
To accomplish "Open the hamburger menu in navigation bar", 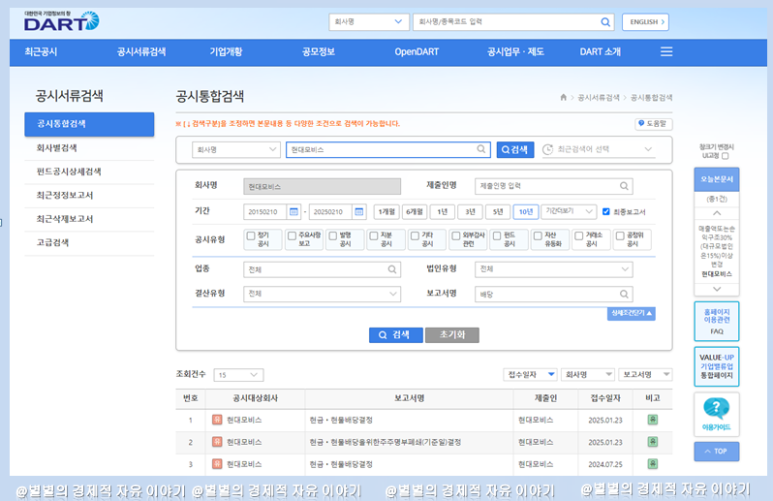I will point(666,51).
